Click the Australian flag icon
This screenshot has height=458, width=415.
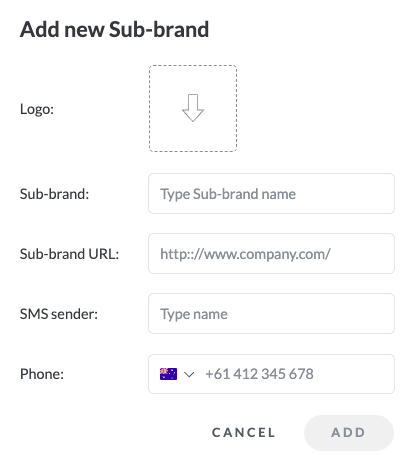[168, 374]
